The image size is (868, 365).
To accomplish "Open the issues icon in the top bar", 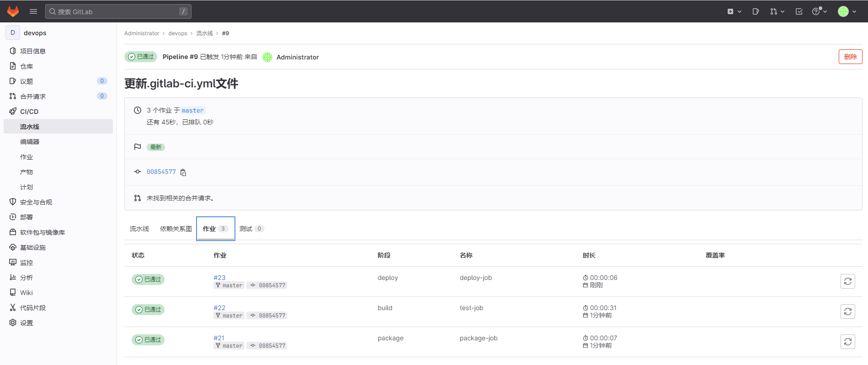I will click(x=756, y=11).
